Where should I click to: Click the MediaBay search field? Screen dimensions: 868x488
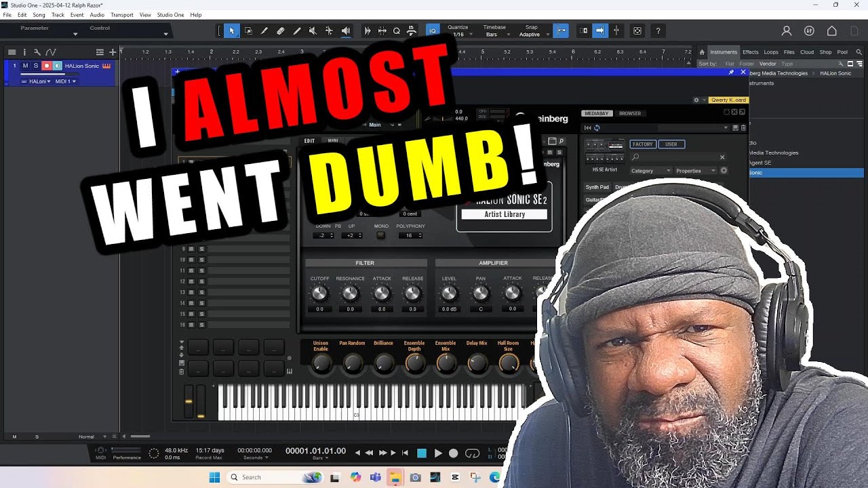click(x=678, y=157)
